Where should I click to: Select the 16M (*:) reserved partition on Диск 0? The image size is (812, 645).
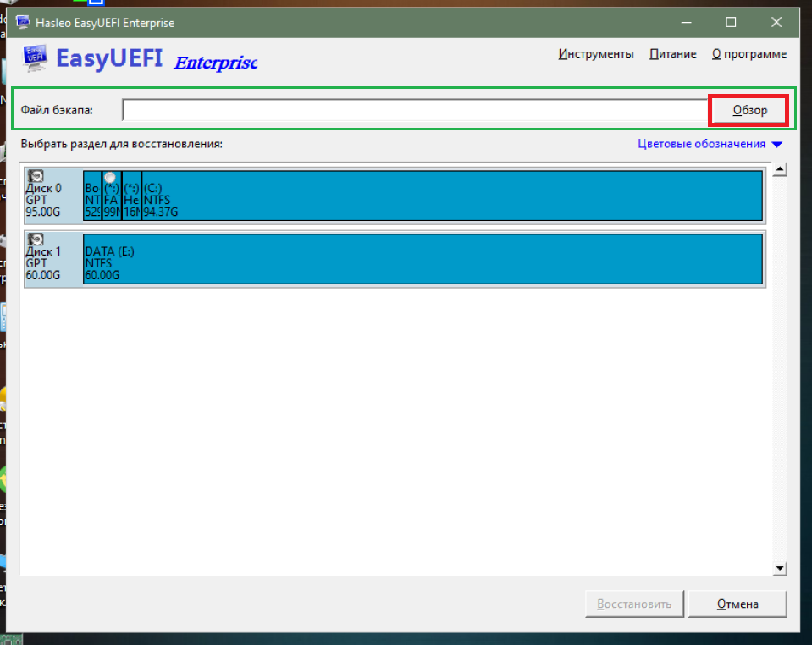131,196
